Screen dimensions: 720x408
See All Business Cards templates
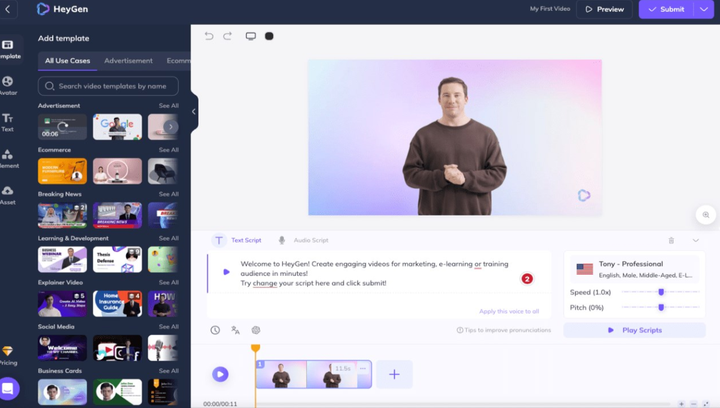pyautogui.click(x=169, y=371)
